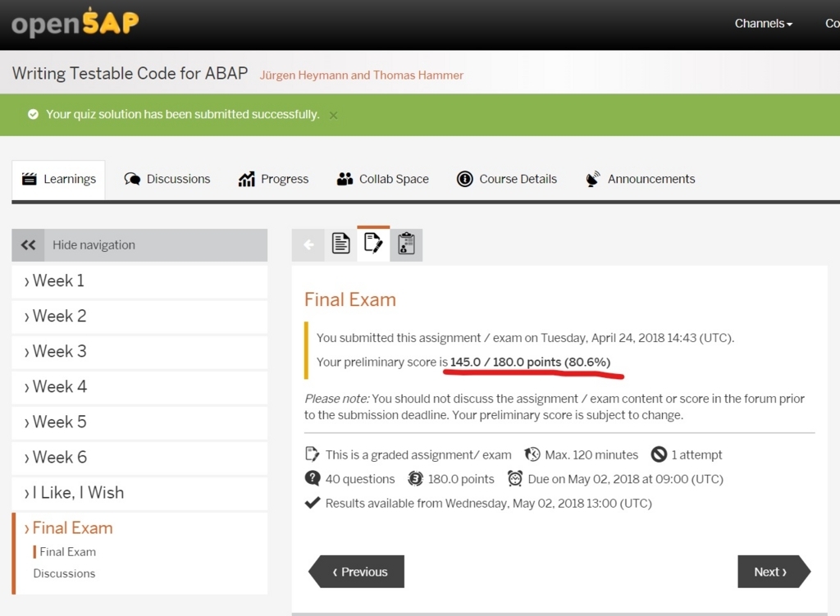Screen dimensions: 840x616
Task: Collapse sidebar with double-chevron icon
Action: coord(28,245)
